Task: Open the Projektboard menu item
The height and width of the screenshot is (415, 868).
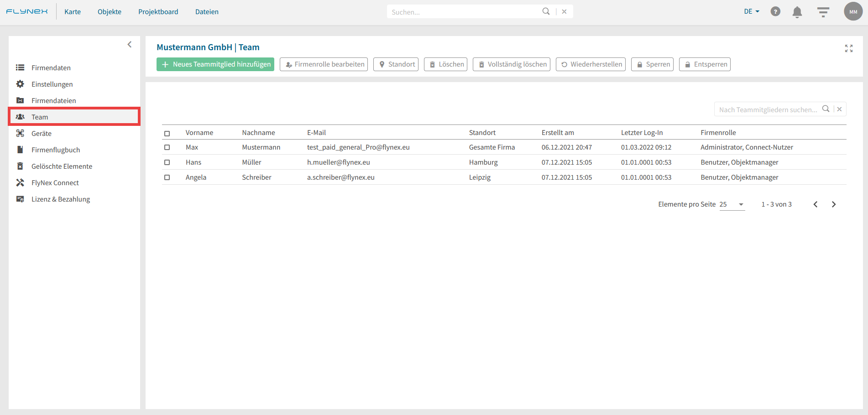Action: (x=158, y=12)
